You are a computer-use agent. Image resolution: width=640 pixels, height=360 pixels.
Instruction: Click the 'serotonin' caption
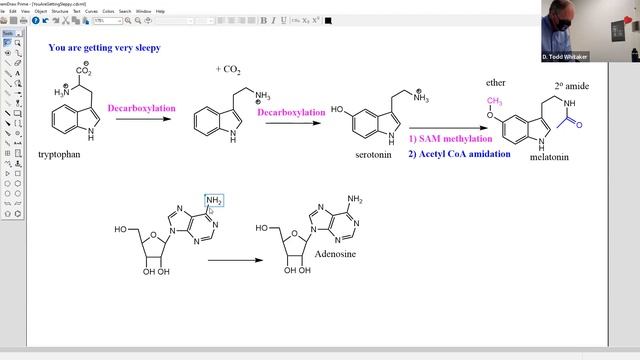(x=373, y=155)
